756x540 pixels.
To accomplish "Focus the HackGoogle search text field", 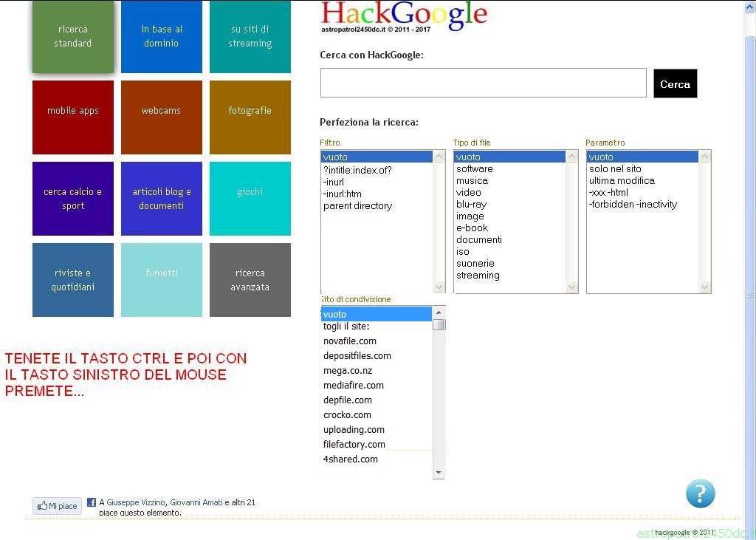I will coord(483,83).
